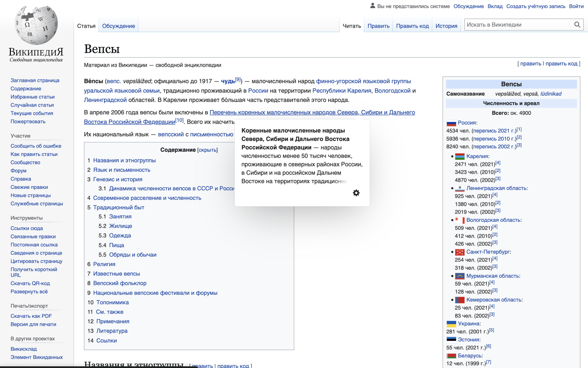Collapse contents via 'скрыть' toggle
The image size is (588, 368).
tap(207, 150)
